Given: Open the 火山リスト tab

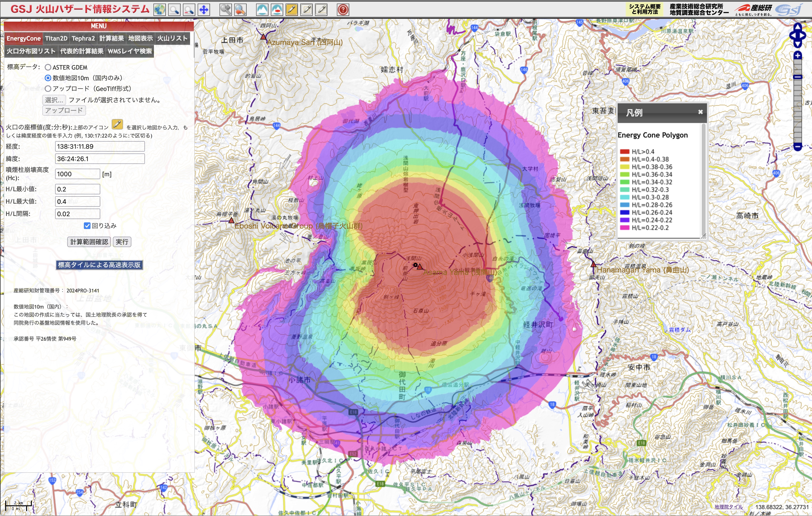Looking at the screenshot, I should [x=172, y=38].
